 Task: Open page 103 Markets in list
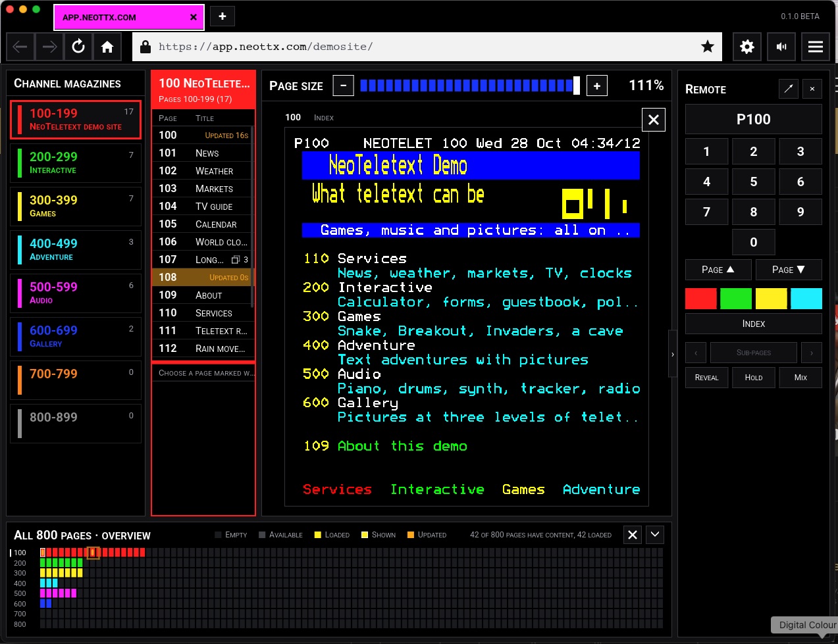pos(201,189)
